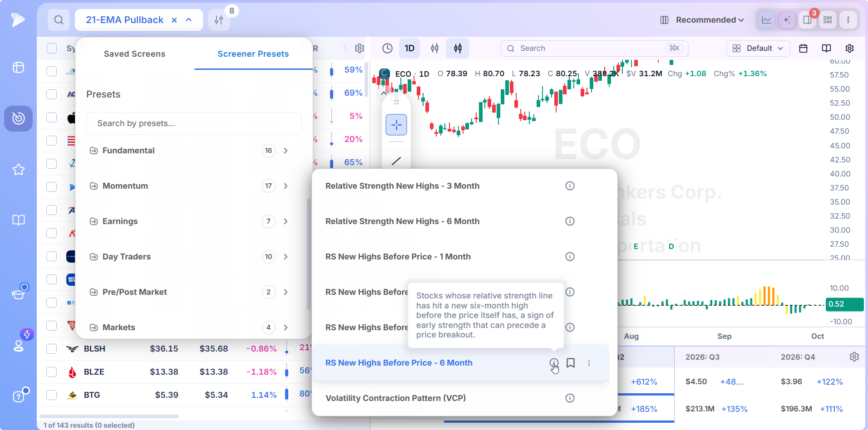Open the layout icon in left sidebar
This screenshot has width=868, height=430.
click(18, 68)
